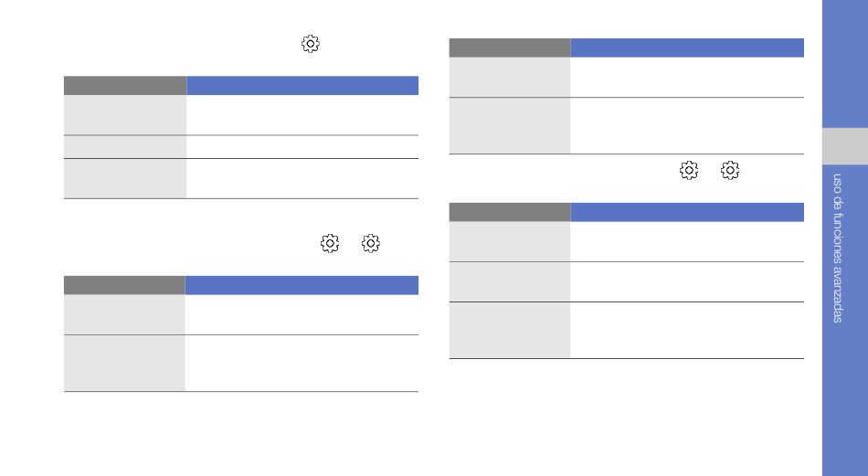
Task: Select the gray header cell of the top-right table
Action: [510, 48]
